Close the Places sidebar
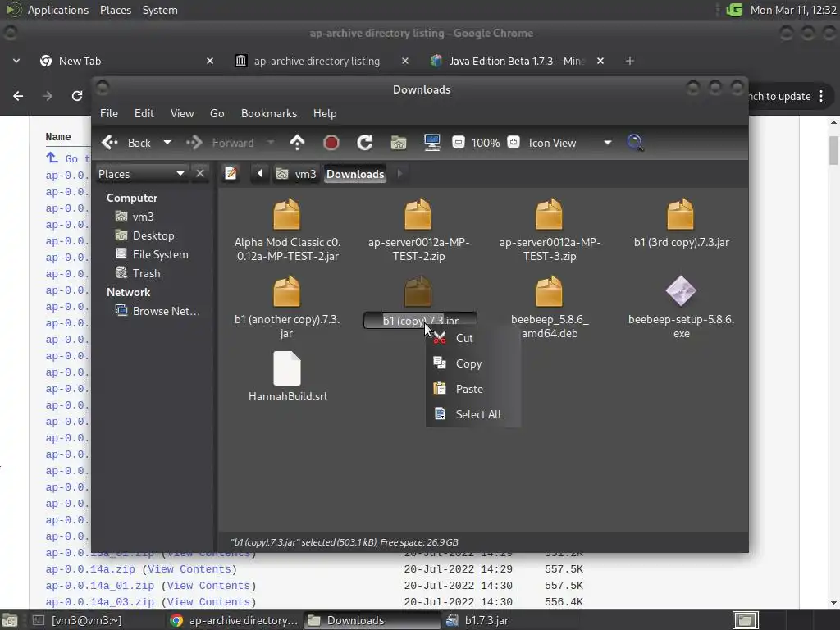The height and width of the screenshot is (630, 840). pos(200,174)
